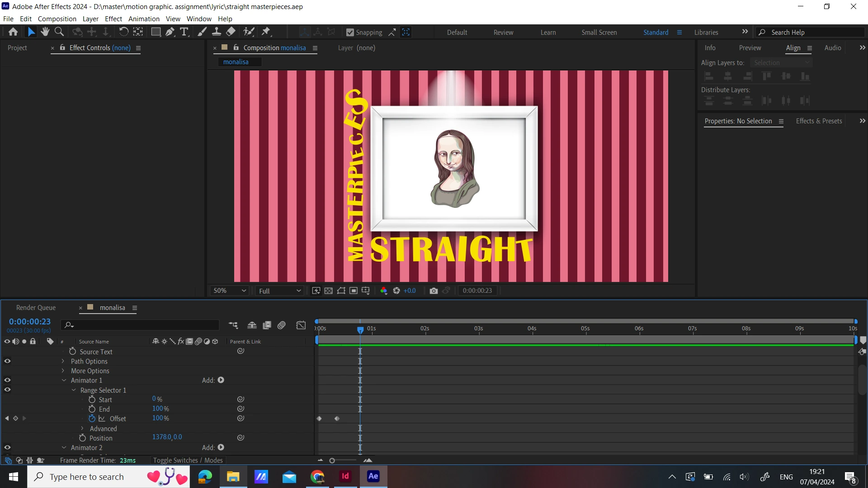Select the Rectangle shape tool

point(156,32)
